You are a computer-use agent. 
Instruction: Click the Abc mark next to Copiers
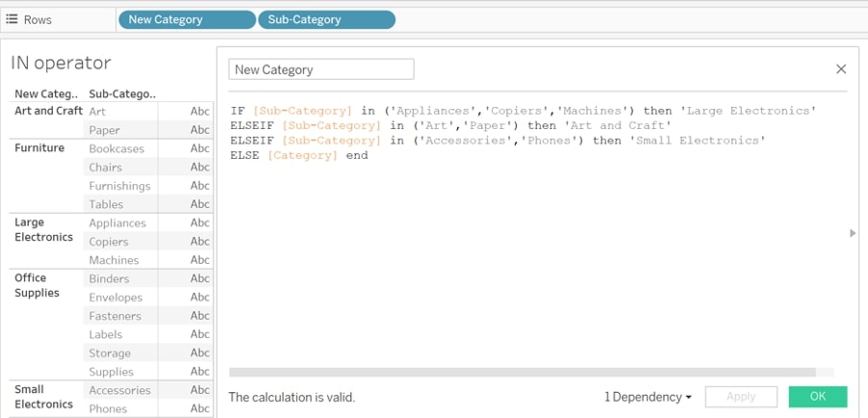200,241
